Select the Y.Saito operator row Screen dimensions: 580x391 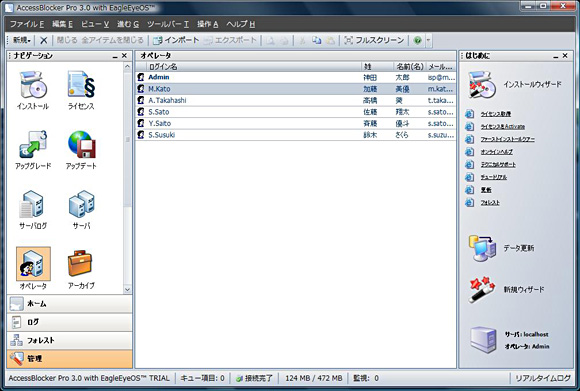click(296, 123)
